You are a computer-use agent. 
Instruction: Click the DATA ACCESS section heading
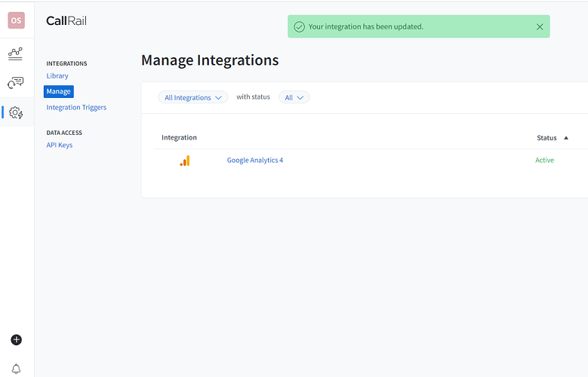[x=64, y=133]
